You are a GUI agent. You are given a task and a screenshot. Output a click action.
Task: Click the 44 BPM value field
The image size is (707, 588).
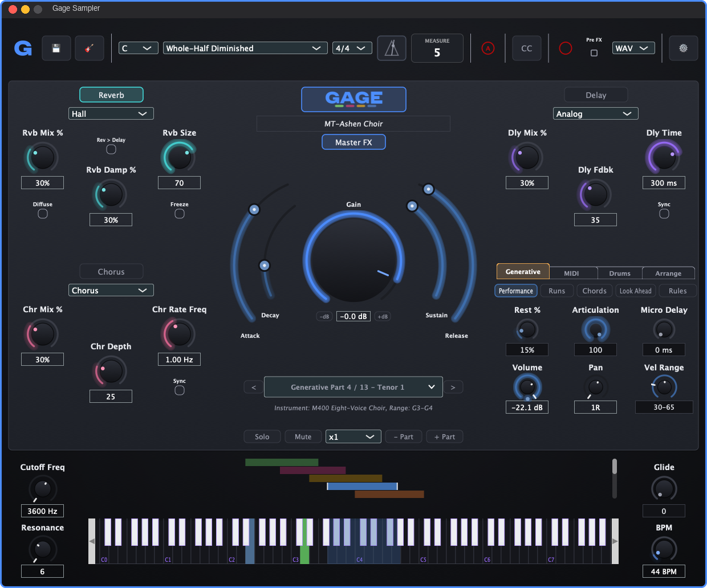[x=664, y=571]
